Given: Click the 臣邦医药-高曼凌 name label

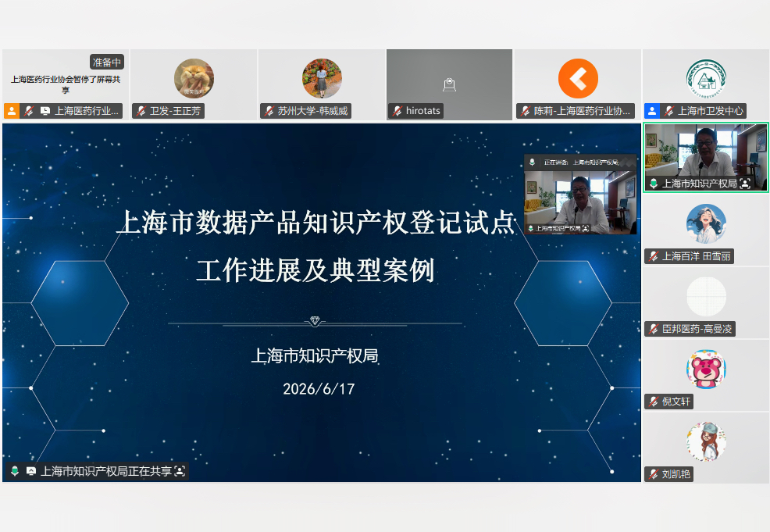Looking at the screenshot, I should (697, 329).
